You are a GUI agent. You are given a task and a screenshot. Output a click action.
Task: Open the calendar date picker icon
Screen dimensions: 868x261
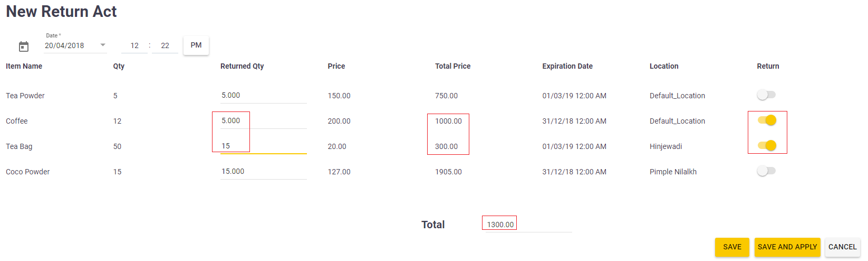point(24,46)
